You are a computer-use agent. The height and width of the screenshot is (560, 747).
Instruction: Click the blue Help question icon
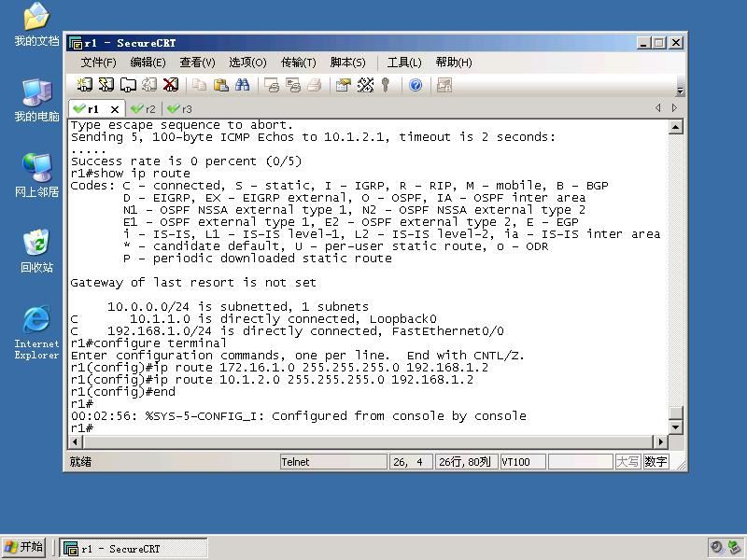416,85
